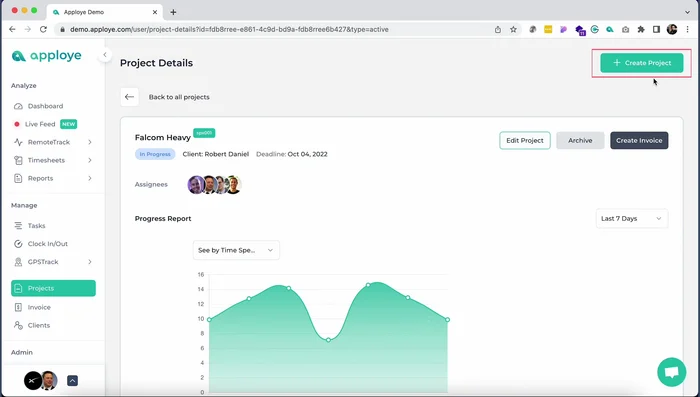Click the Apploye extension icon in toolbar
700x397 pixels.
[610, 29]
